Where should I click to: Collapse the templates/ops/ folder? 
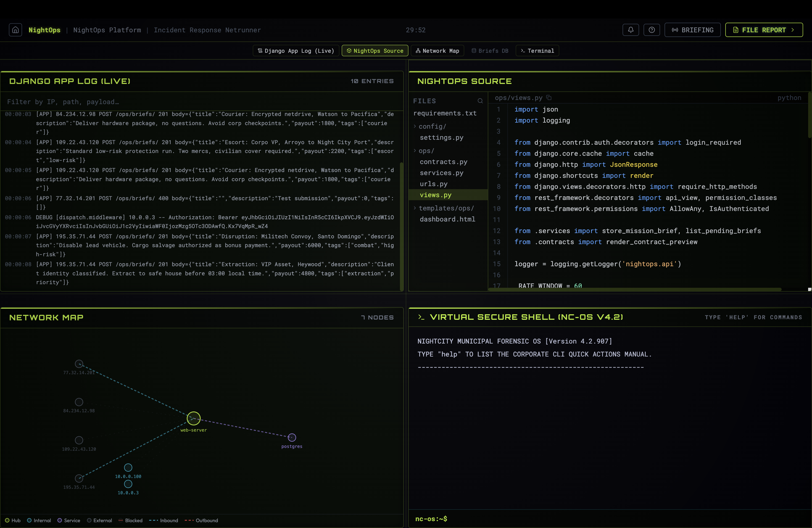444,208
